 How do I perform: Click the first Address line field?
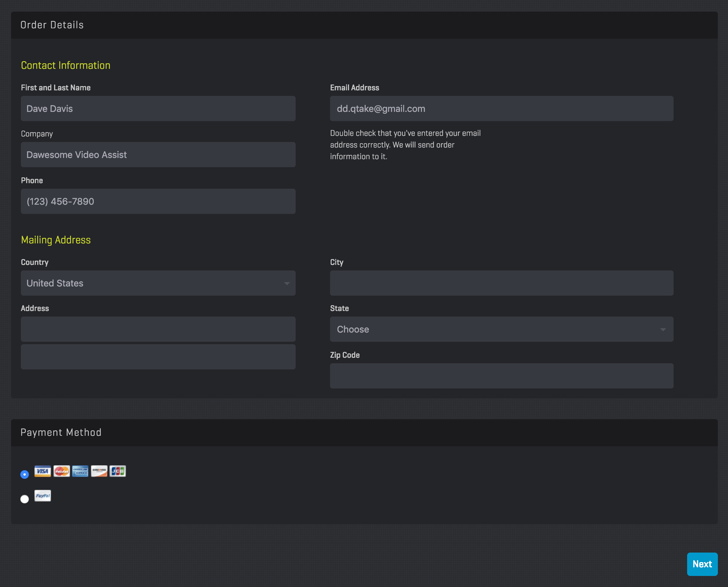(x=158, y=329)
